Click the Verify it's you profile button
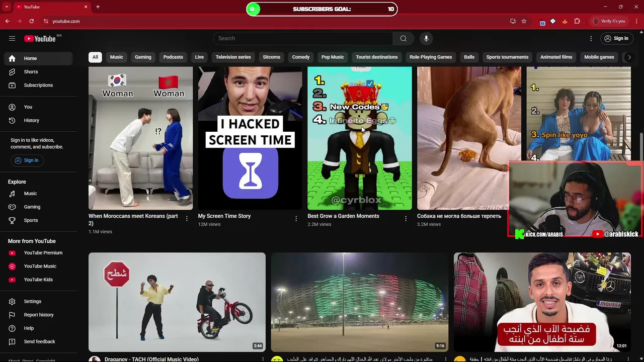The image size is (644, 362). [609, 21]
